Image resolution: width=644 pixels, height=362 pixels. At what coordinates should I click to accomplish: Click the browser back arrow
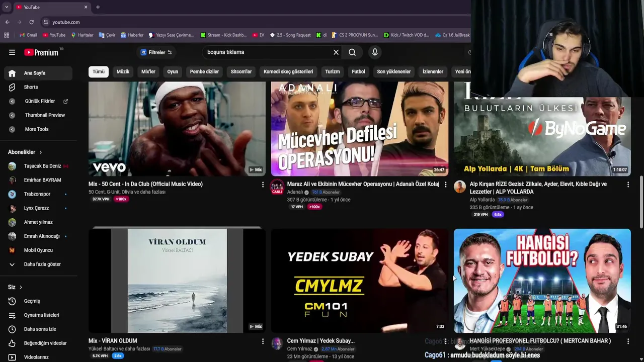pos(7,22)
